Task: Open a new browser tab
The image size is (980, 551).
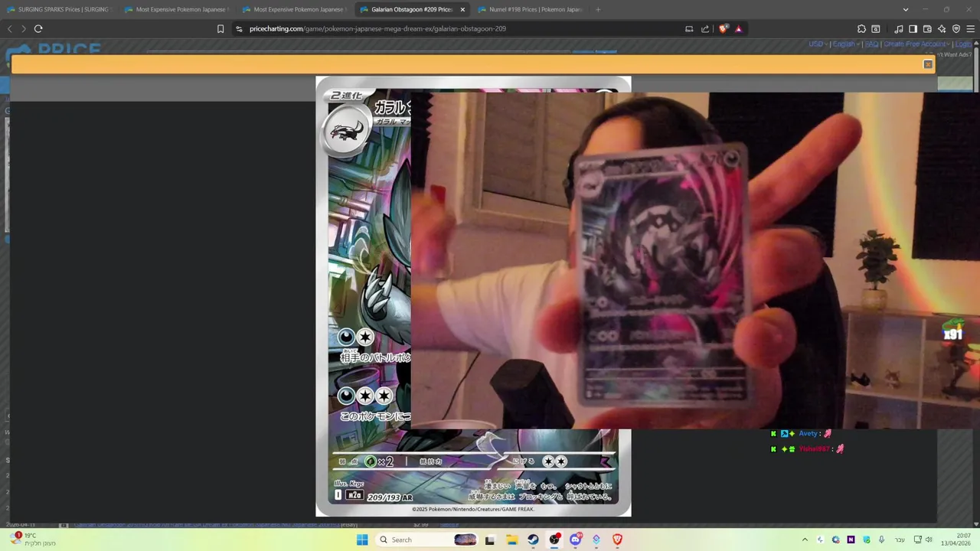Action: coord(598,9)
